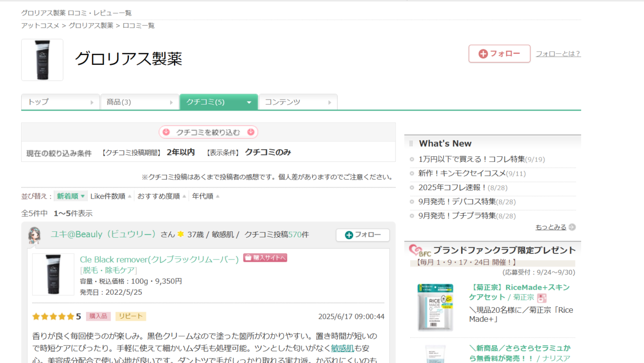
Task: Expand the クチコミ(5) tab dropdown arrow
Action: pyautogui.click(x=249, y=103)
